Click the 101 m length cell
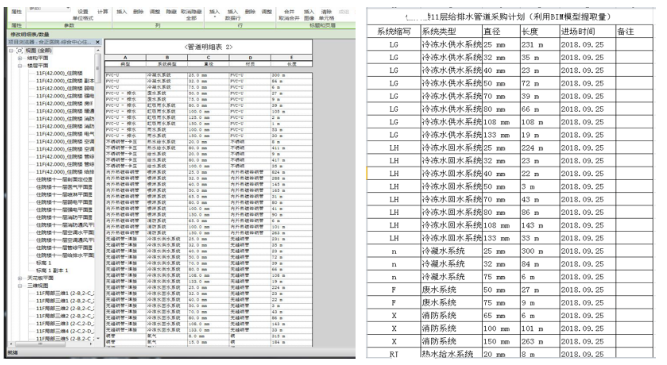Screen dimensions: 667x365 540,328
